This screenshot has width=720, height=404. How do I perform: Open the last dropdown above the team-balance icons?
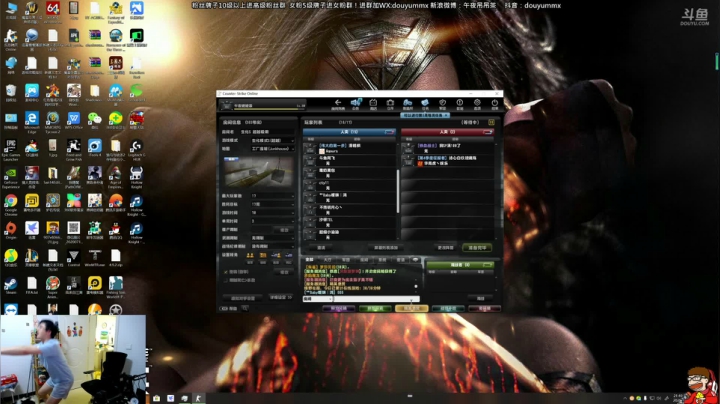point(272,246)
